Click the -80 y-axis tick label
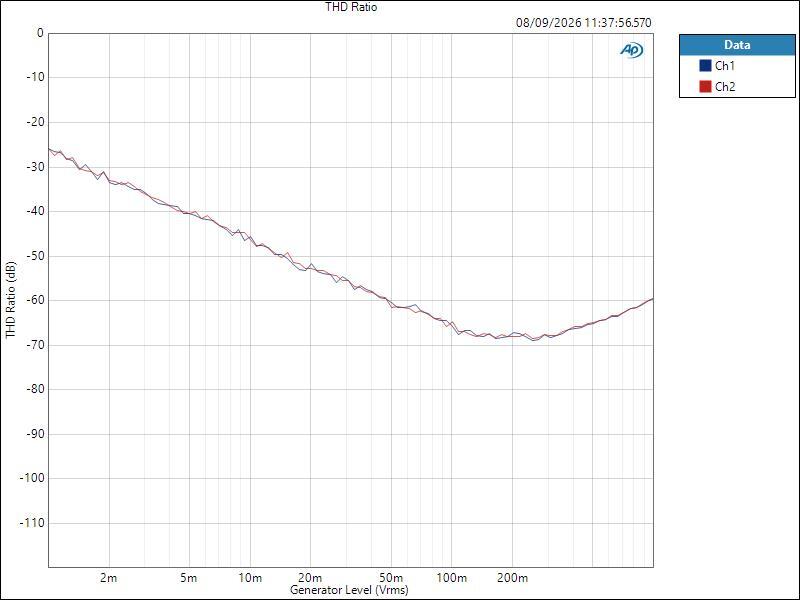800x600 pixels. click(x=35, y=389)
